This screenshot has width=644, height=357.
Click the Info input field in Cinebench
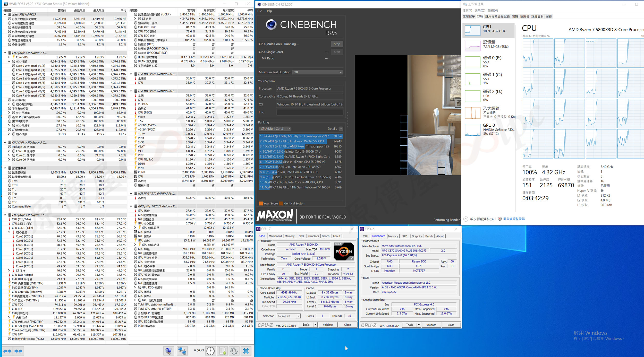(310, 112)
